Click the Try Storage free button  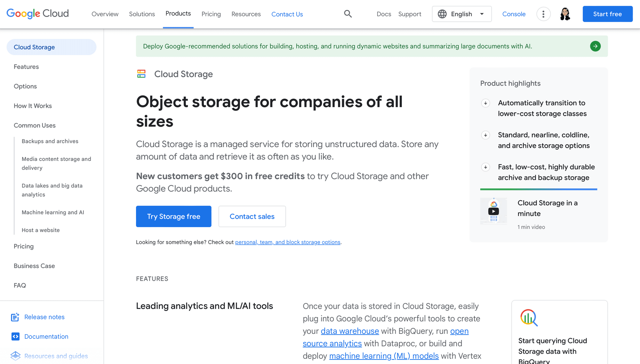173,216
